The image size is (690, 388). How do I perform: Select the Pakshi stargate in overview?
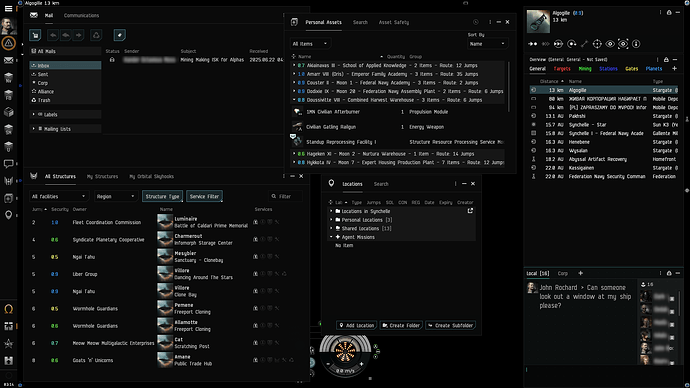603,116
